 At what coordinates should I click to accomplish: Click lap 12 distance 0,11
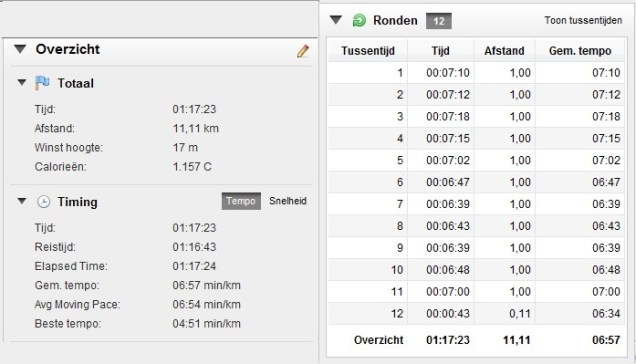point(520,314)
